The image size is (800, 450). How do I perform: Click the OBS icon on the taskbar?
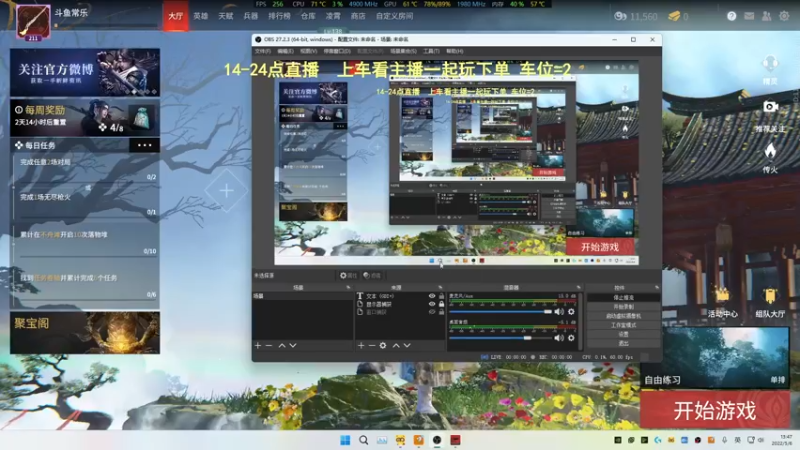pyautogui.click(x=437, y=440)
